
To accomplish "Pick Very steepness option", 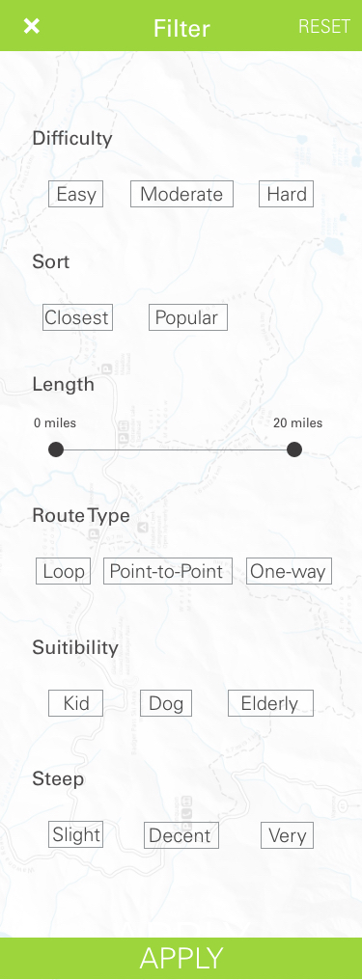I will tap(287, 835).
